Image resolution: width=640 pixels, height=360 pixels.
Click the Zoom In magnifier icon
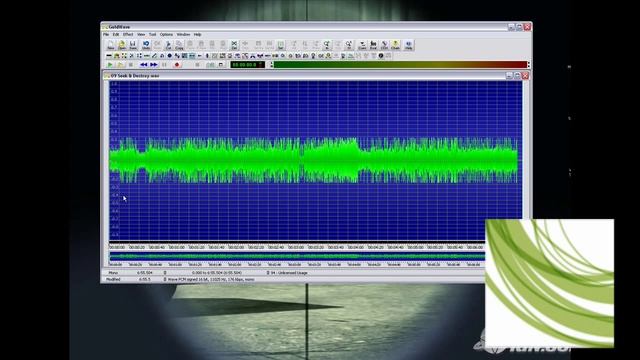[327, 45]
